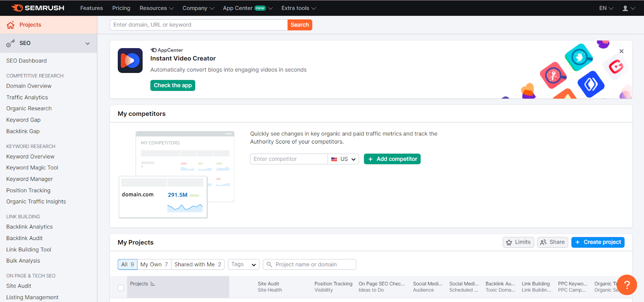Focus the Enter competitor input field
The image size is (644, 302).
click(289, 159)
